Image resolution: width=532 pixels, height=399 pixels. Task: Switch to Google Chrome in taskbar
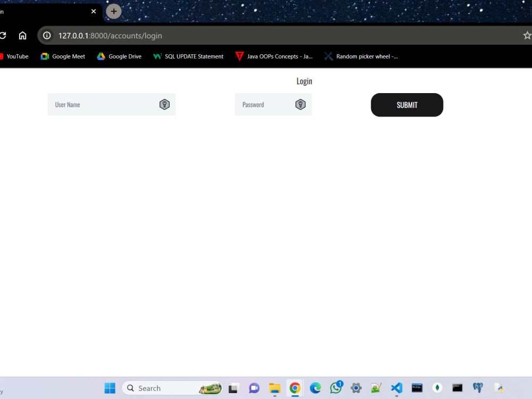tap(295, 388)
